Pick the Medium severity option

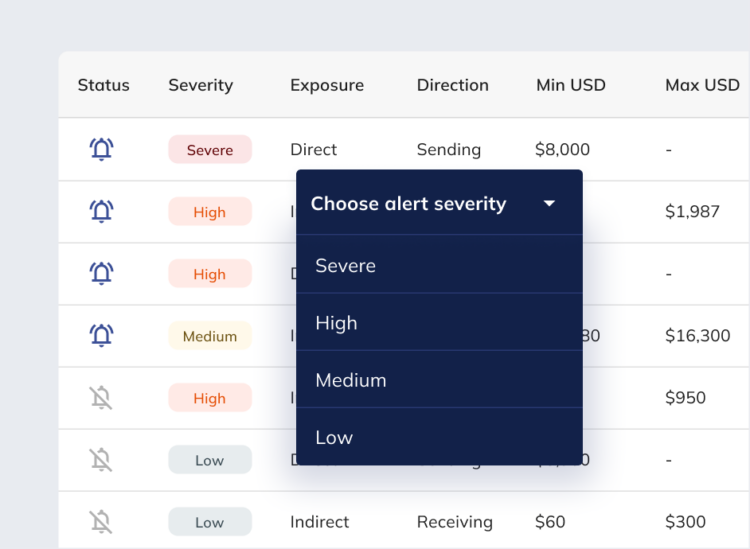tap(351, 380)
